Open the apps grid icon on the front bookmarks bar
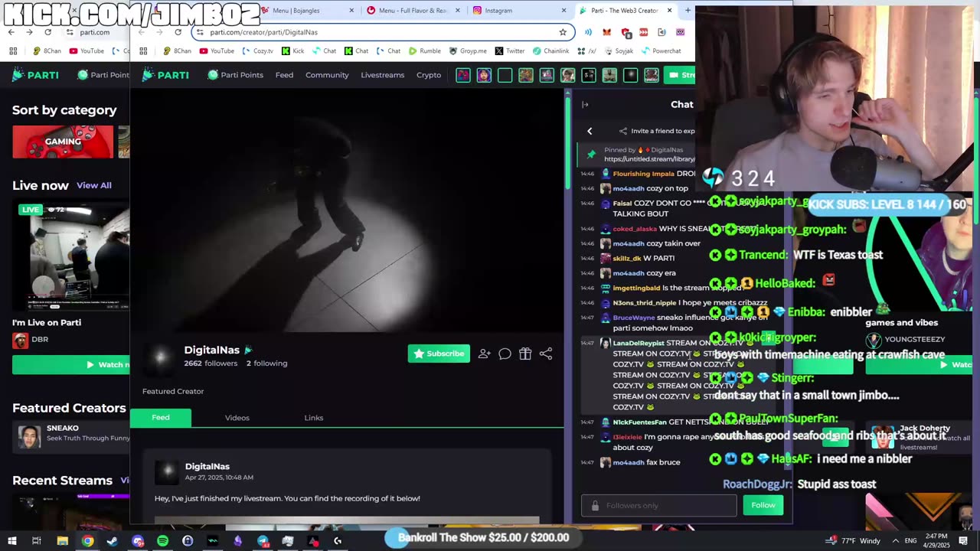Image resolution: width=980 pixels, height=551 pixels. click(143, 51)
